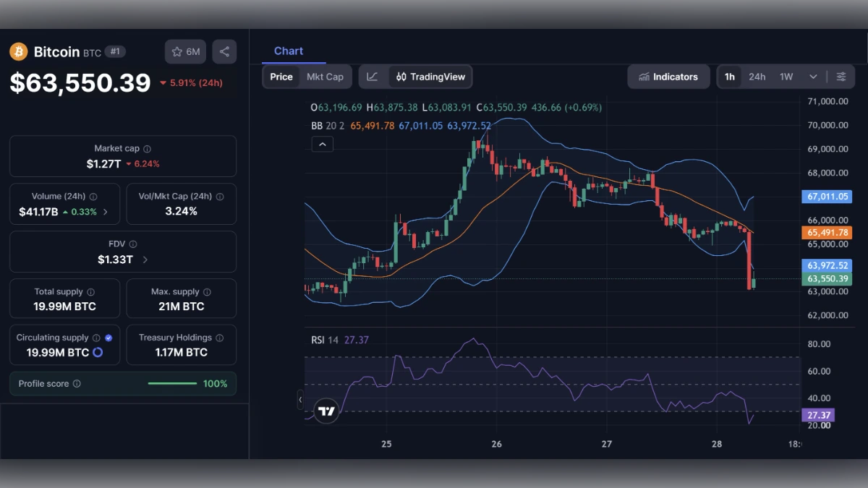The image size is (868, 488).
Task: Click the share icon next to watchlist
Action: [224, 51]
